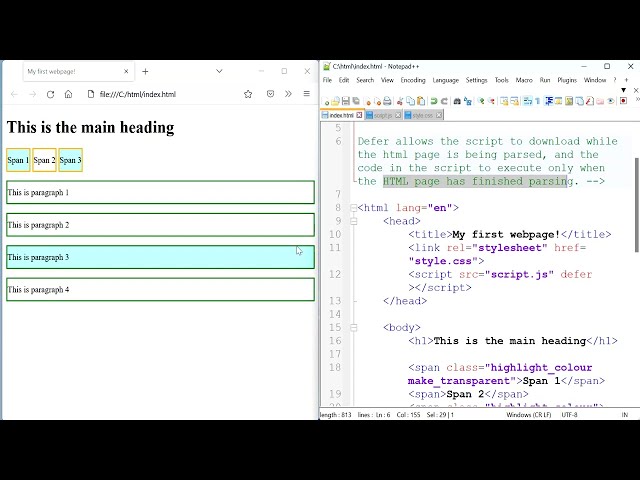The height and width of the screenshot is (480, 640).
Task: Copy the selection with the toolbar copy icon
Action: pyautogui.click(x=410, y=101)
